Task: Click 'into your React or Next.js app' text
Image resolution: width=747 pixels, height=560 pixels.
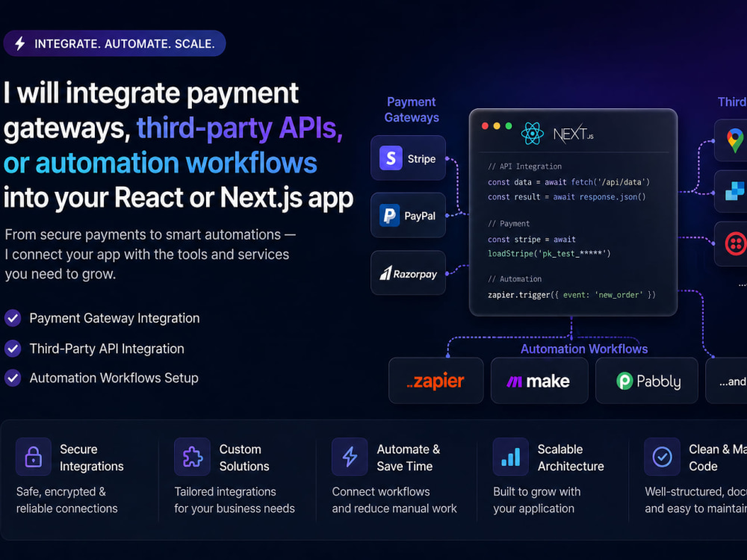Action: click(x=179, y=198)
